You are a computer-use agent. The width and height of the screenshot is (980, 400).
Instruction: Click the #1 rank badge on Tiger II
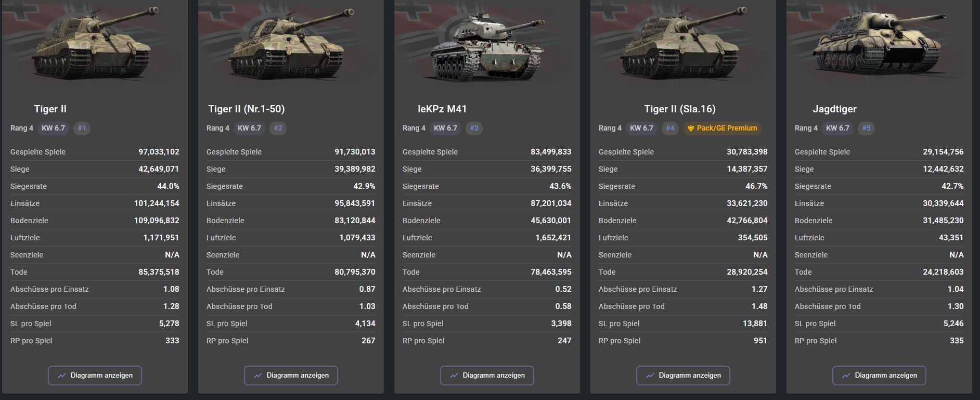[82, 128]
